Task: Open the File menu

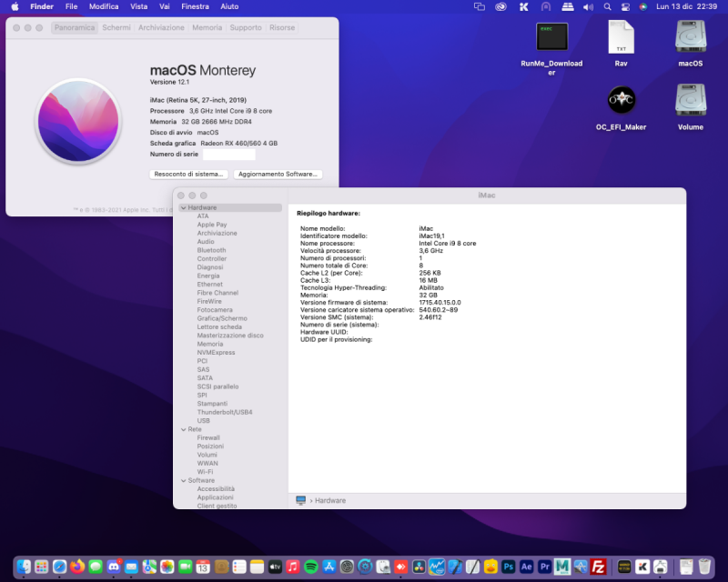Action: tap(72, 6)
